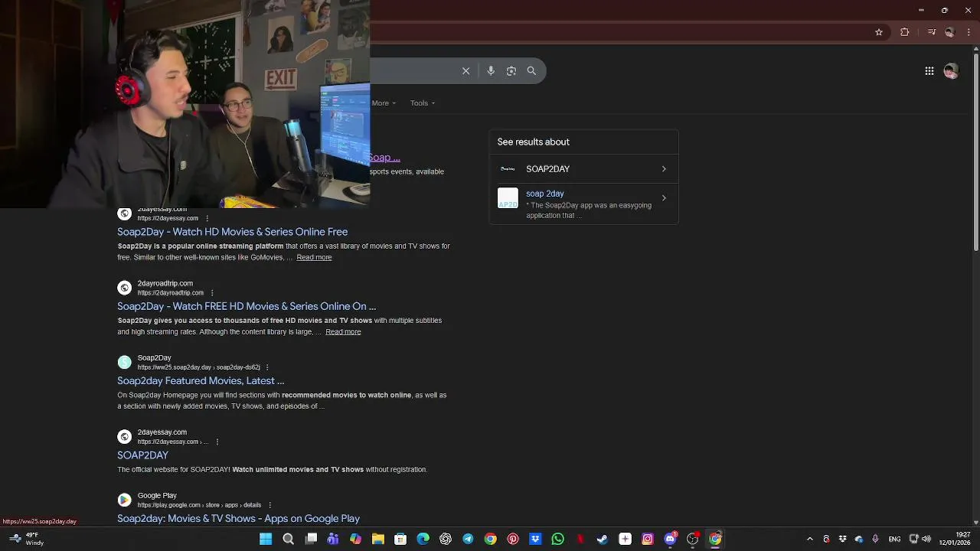Open Pinterest from the taskbar
The image size is (980, 551).
coord(513,539)
